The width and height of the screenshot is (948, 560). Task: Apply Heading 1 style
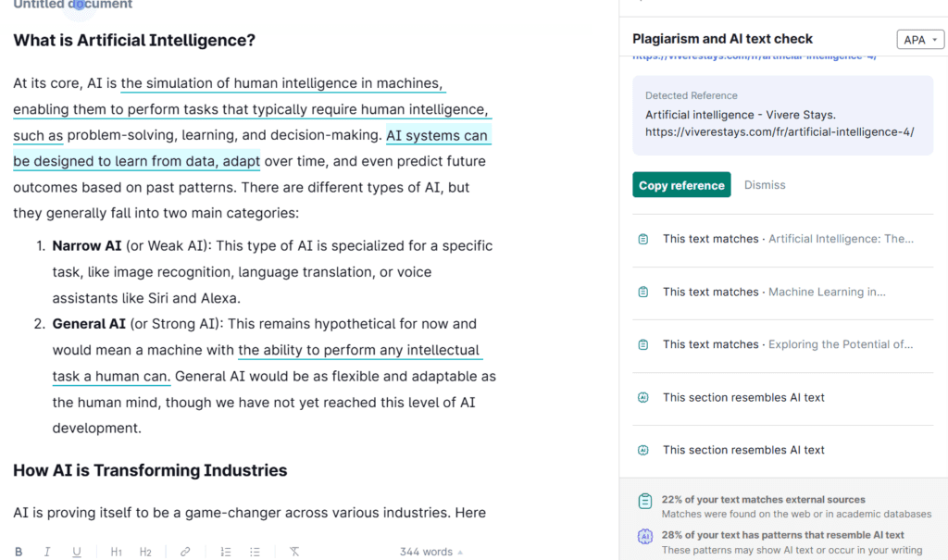pos(117,552)
